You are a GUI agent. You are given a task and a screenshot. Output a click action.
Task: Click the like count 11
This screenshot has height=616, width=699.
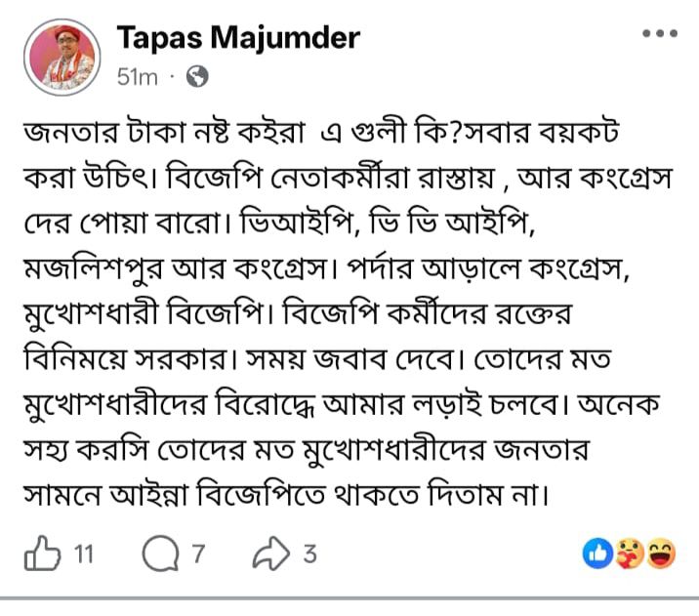pos(83,554)
